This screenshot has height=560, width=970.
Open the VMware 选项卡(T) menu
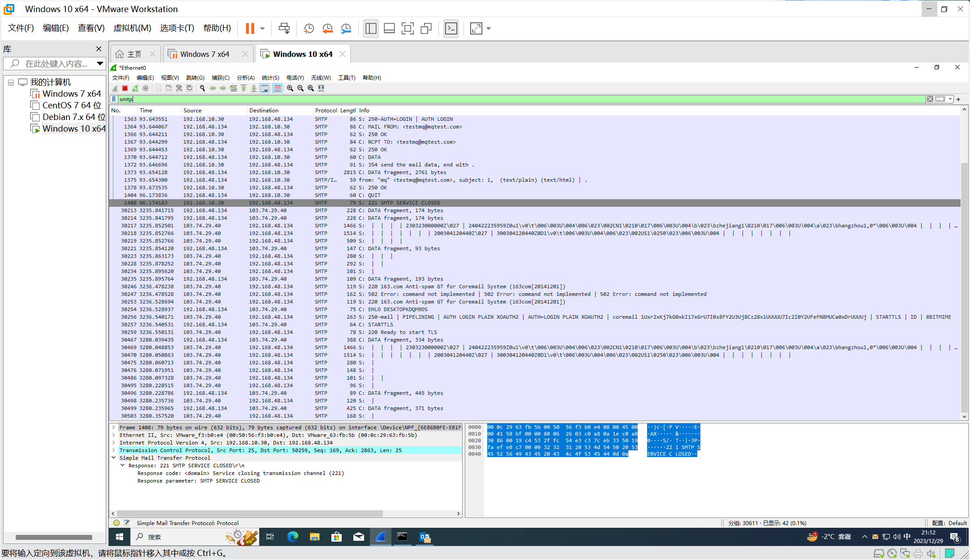click(x=177, y=28)
